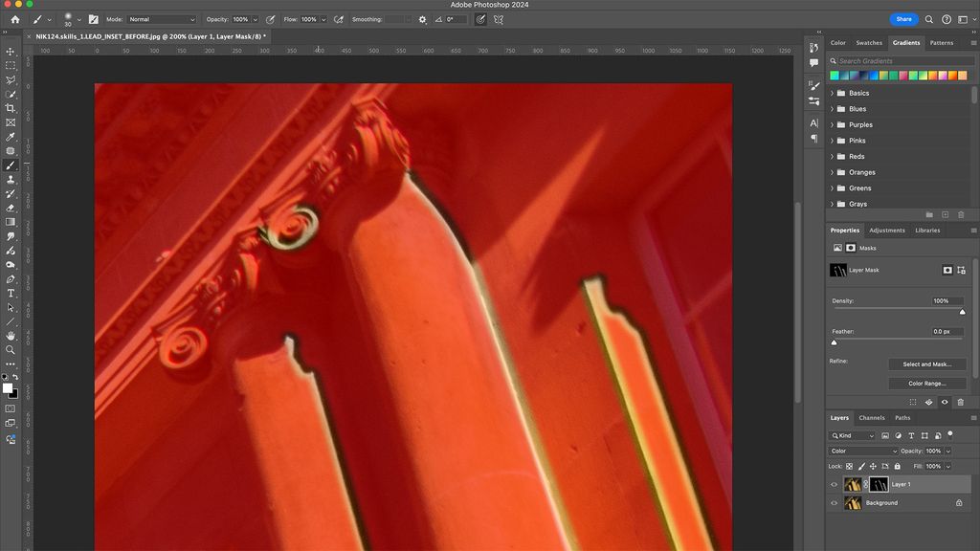
Task: Hide the Layer 1 visibility eye
Action: (x=834, y=484)
